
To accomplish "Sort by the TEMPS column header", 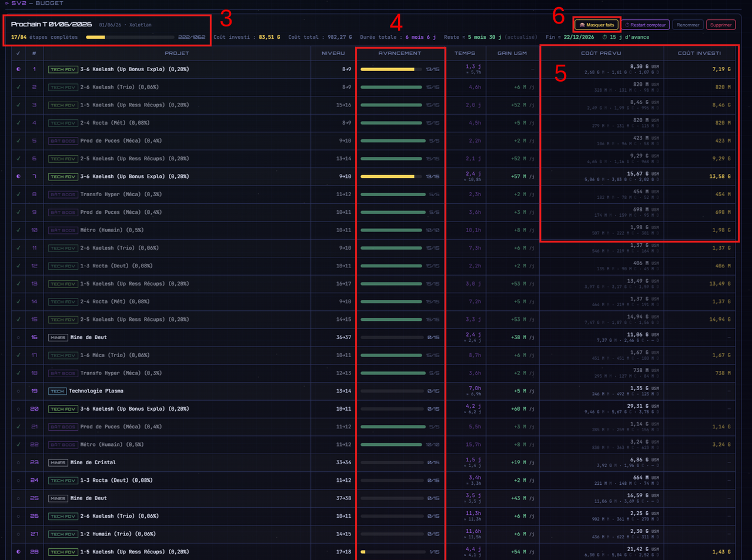I will [x=464, y=53].
